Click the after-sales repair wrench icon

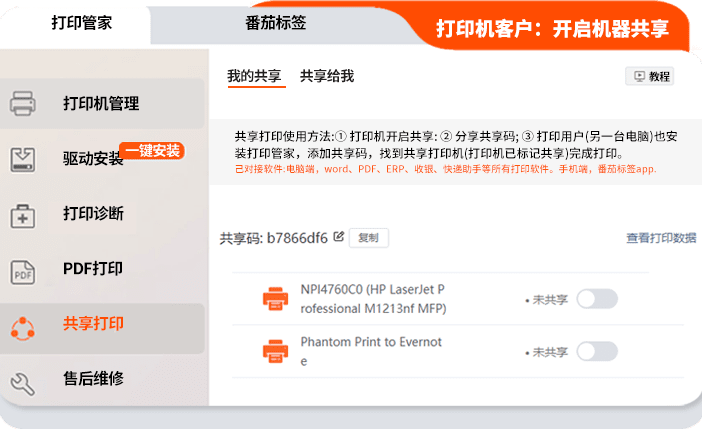pyautogui.click(x=23, y=380)
